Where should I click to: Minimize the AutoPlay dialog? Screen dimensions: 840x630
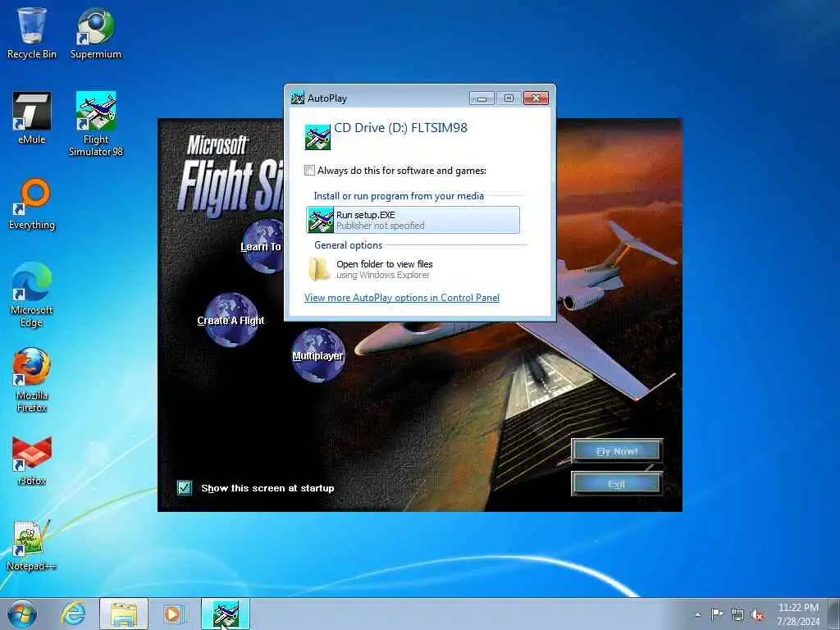pos(482,98)
